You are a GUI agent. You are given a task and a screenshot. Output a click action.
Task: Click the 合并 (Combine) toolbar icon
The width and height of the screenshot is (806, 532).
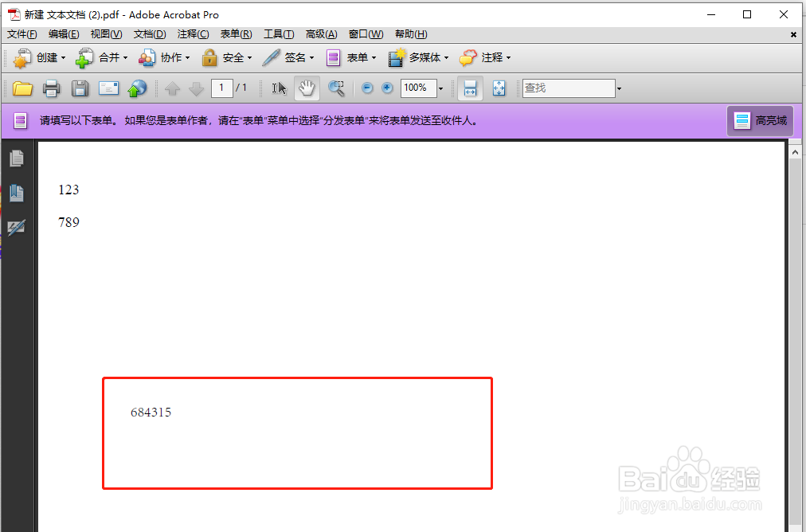[x=84, y=57]
